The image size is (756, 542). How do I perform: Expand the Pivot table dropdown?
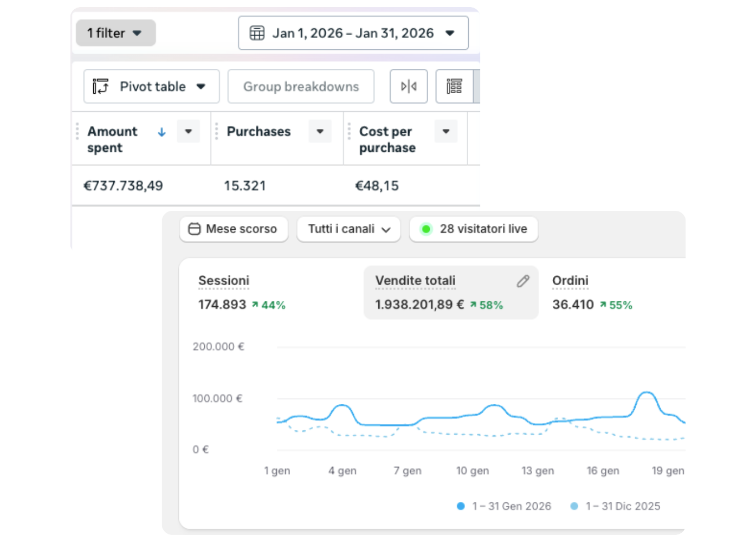point(151,86)
